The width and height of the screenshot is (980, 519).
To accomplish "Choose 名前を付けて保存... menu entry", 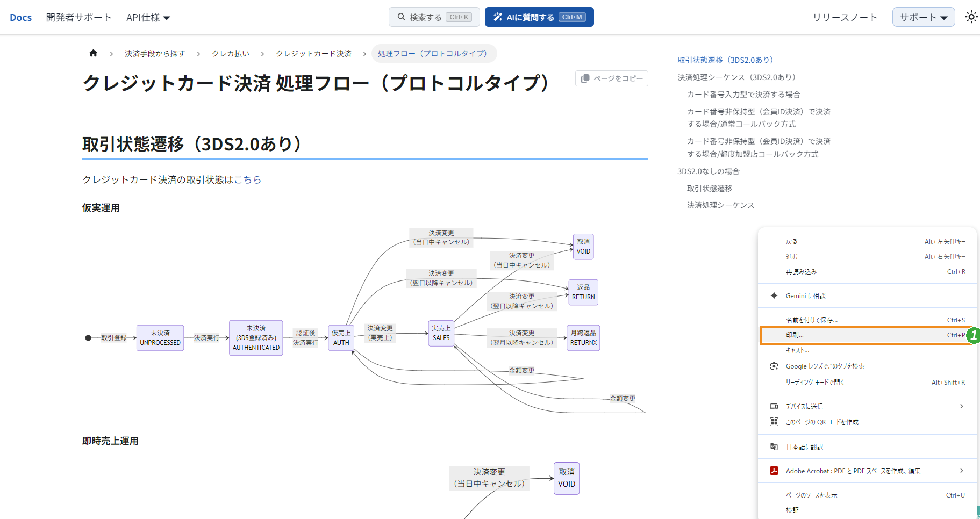I will tap(867, 320).
